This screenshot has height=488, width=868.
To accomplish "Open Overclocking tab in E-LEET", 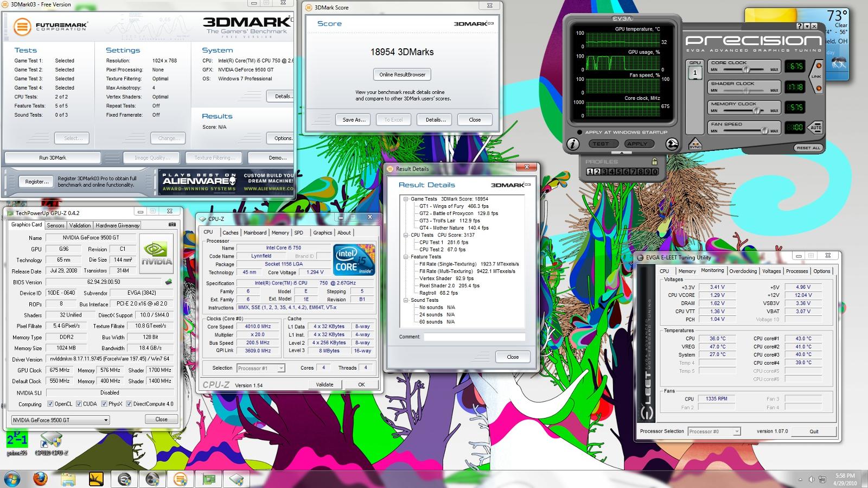I will 743,271.
